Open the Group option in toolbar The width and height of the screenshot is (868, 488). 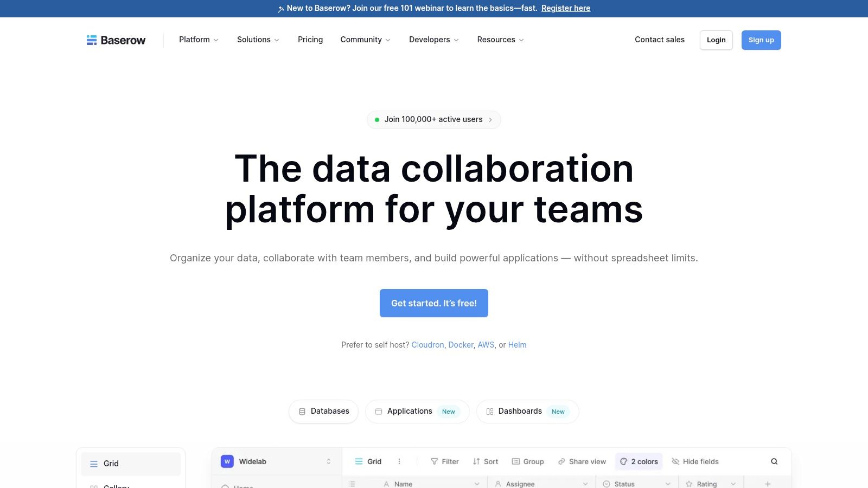[x=528, y=461]
